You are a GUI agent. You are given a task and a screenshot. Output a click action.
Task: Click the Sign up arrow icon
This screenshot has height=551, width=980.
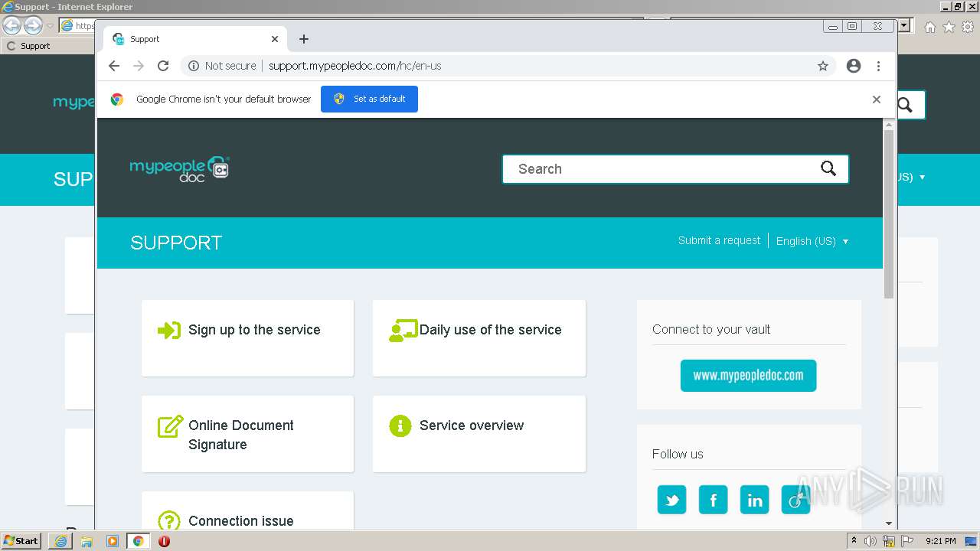(169, 330)
